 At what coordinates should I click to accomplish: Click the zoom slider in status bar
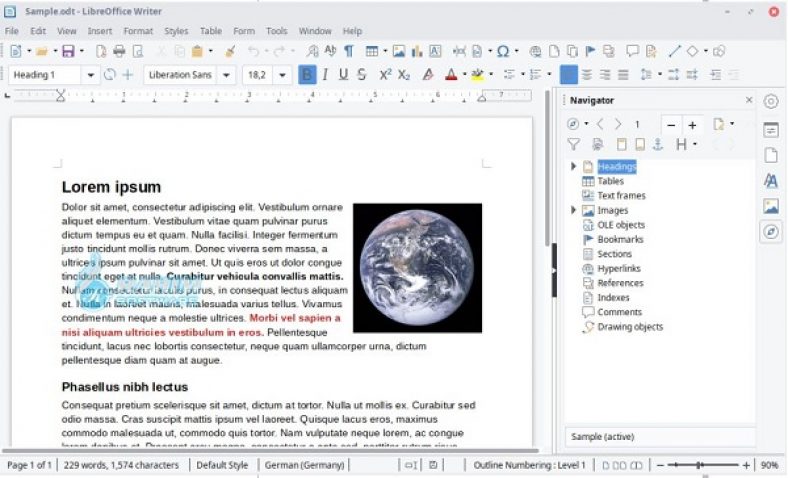(x=700, y=465)
